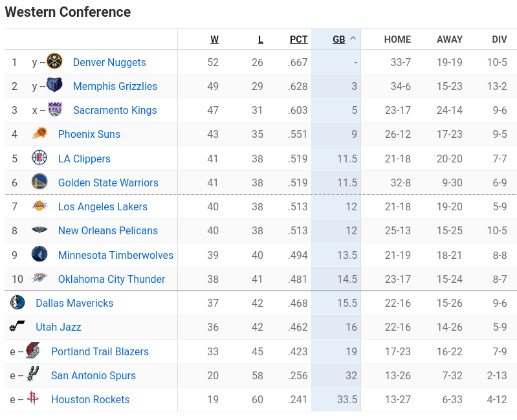Open Los Angeles Lakers team link
The width and height of the screenshot is (517, 420).
pyautogui.click(x=102, y=206)
